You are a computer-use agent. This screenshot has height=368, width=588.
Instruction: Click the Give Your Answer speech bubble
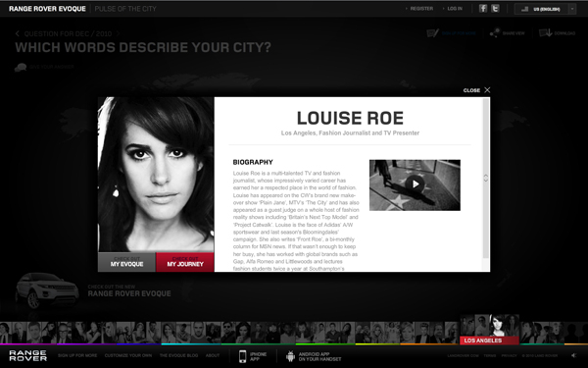(x=21, y=67)
